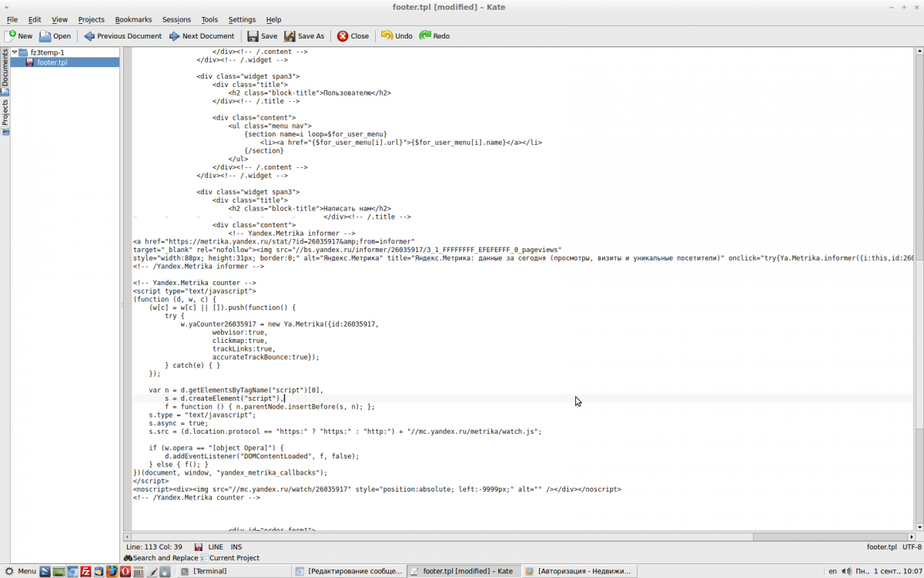924x578 pixels.
Task: Open the Projects menu
Action: click(91, 19)
